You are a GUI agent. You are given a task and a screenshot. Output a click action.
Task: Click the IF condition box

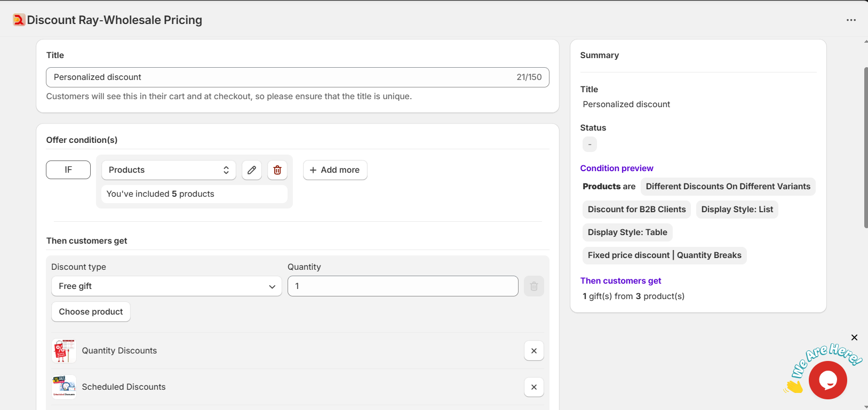click(68, 170)
